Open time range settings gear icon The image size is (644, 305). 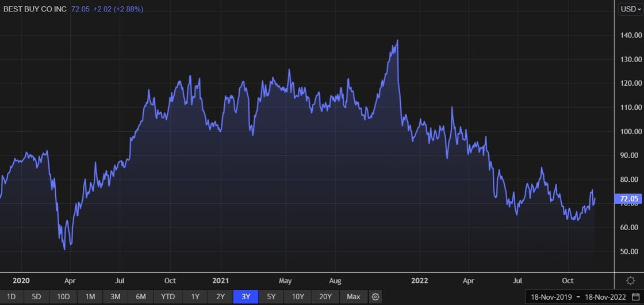coord(375,297)
